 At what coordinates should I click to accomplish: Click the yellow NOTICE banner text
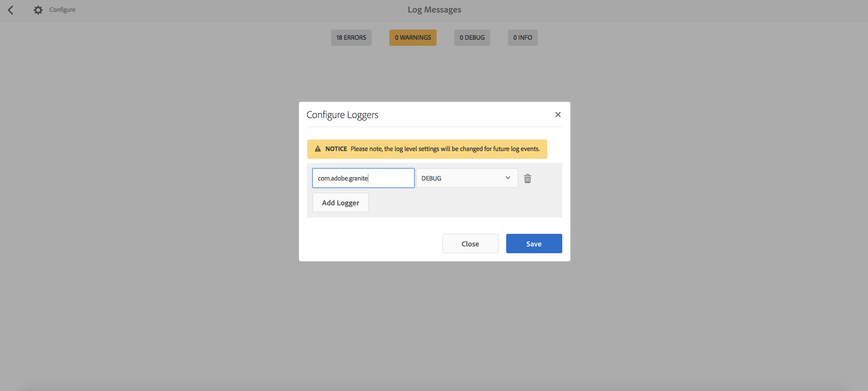point(445,149)
